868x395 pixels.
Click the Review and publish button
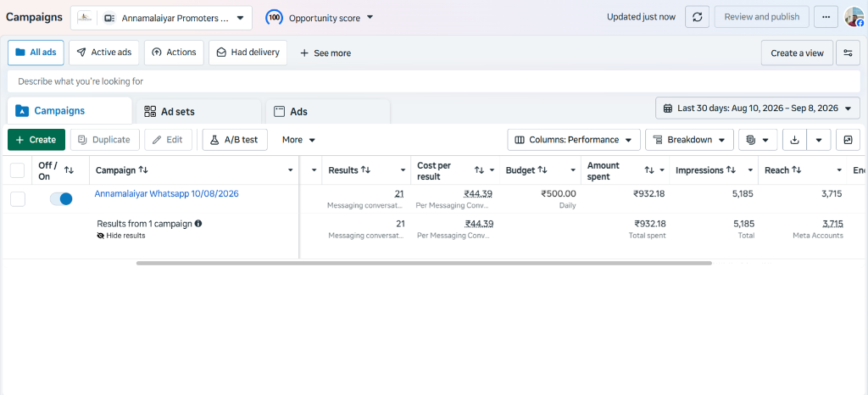[762, 17]
